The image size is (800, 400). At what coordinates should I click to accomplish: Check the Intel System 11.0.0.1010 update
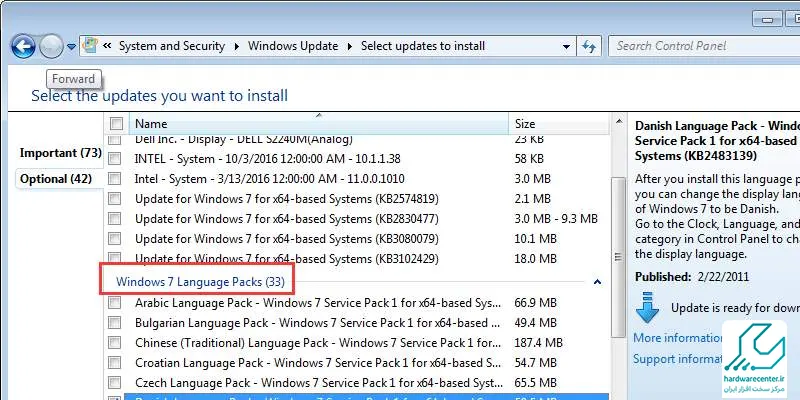point(115,179)
